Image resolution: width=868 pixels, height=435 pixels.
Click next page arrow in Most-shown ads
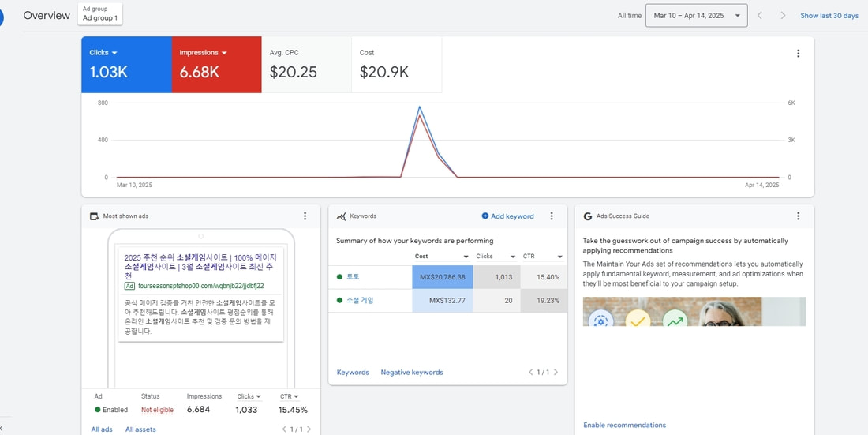click(309, 429)
